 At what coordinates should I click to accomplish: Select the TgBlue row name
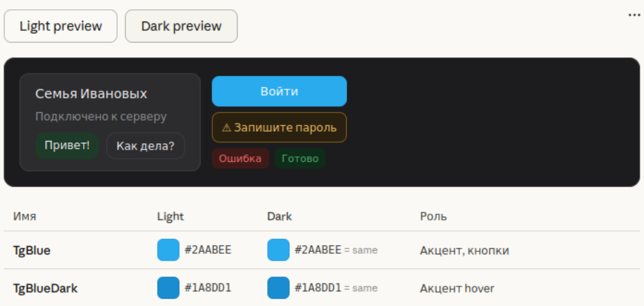pyautogui.click(x=31, y=250)
